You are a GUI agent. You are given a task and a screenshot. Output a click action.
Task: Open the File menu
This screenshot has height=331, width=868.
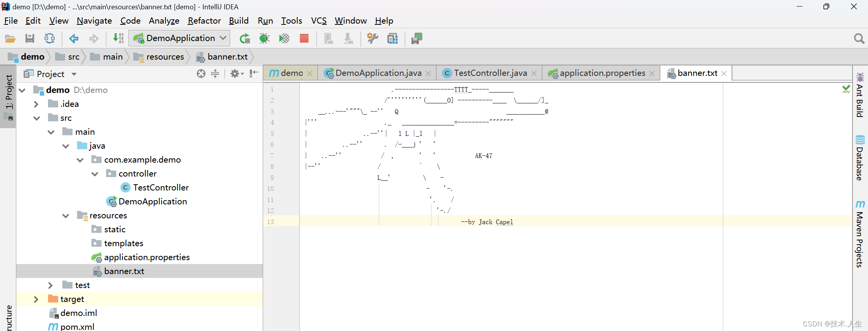pos(11,21)
